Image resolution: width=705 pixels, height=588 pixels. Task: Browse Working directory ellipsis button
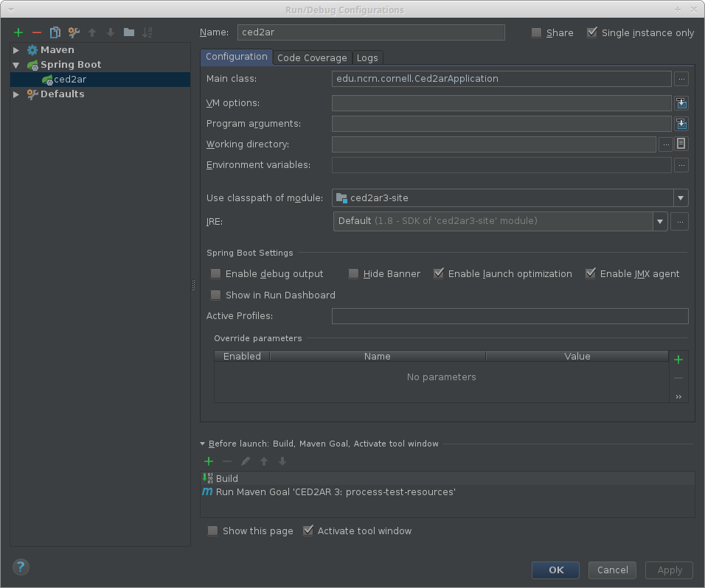click(x=666, y=144)
